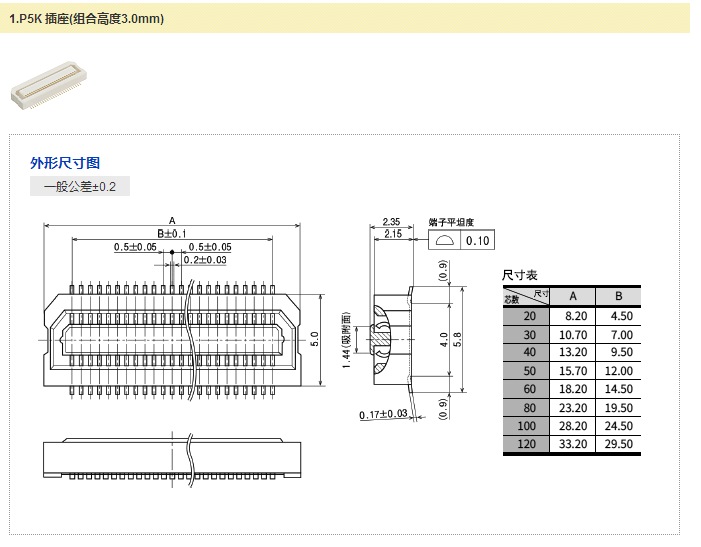Select the 0.10 flatness value box
This screenshot has height=547, width=701.
[x=478, y=240]
